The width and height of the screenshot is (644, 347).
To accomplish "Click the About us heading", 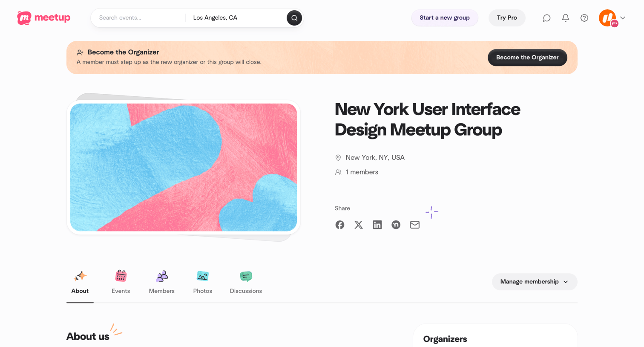I will click(x=88, y=336).
